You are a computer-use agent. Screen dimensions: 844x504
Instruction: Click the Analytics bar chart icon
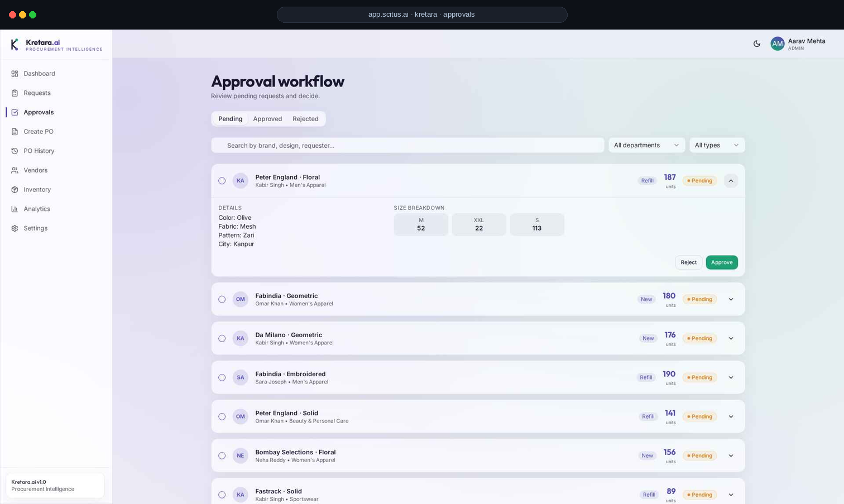tap(15, 209)
